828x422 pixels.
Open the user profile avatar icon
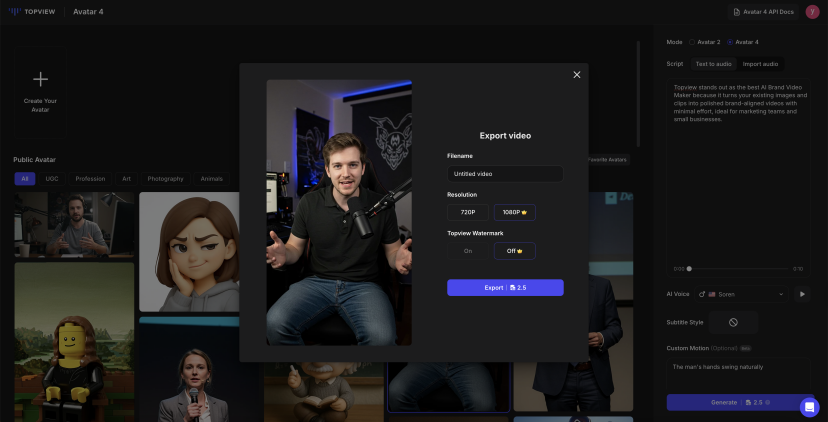tap(811, 12)
